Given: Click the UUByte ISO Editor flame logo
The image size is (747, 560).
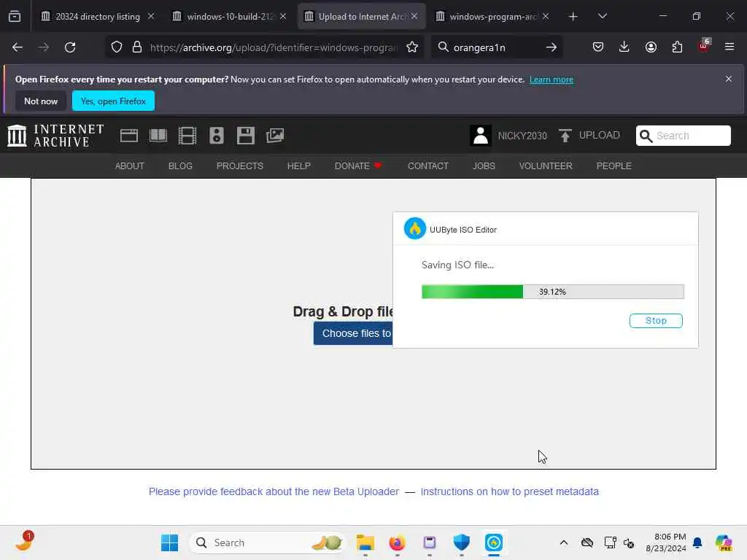Looking at the screenshot, I should 415,229.
